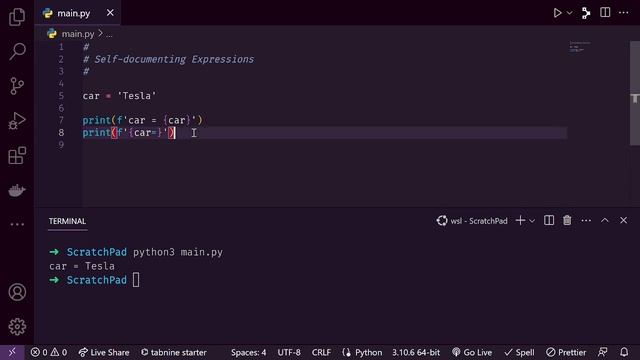Change CRLF end of line sequence
The width and height of the screenshot is (640, 360).
[x=321, y=352]
